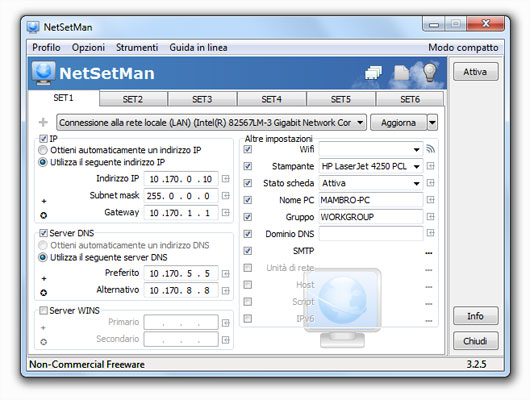
Task: Open the Profilo menu
Action: pyautogui.click(x=46, y=47)
